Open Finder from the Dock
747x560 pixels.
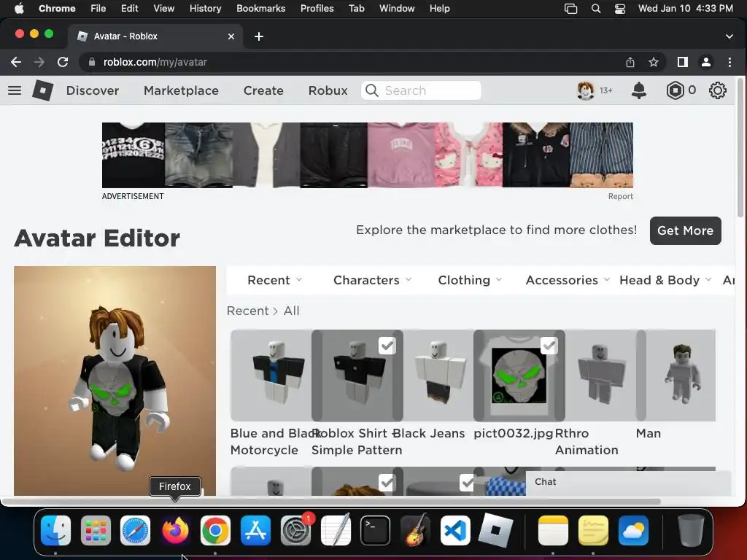click(55, 531)
